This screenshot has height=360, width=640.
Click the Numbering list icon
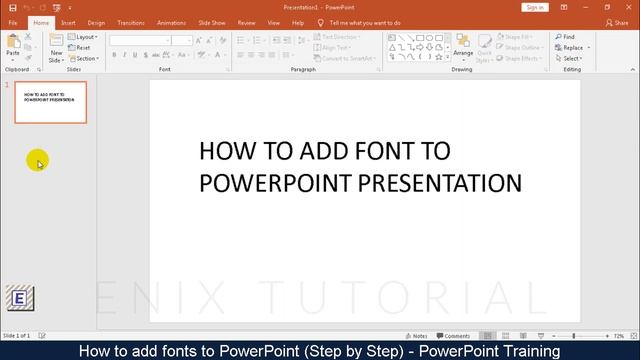[x=257, y=40]
